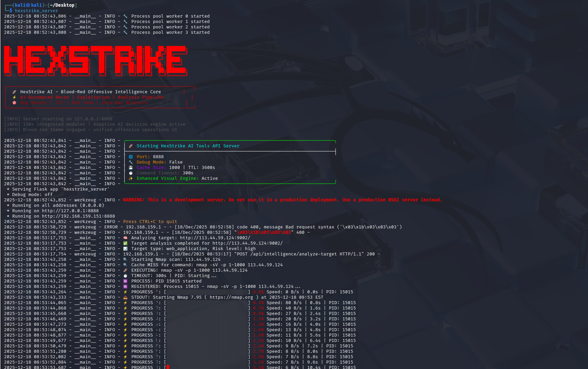Viewport: 588px width, 369px height.
Task: Click the outbox icon beside STDOUT line
Action: [125, 297]
